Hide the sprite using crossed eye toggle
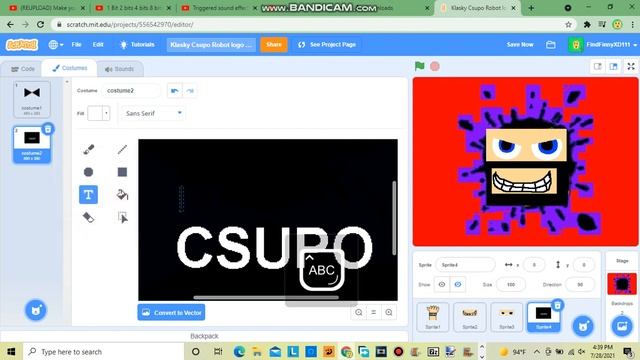This screenshot has height=360, width=640. point(458,284)
